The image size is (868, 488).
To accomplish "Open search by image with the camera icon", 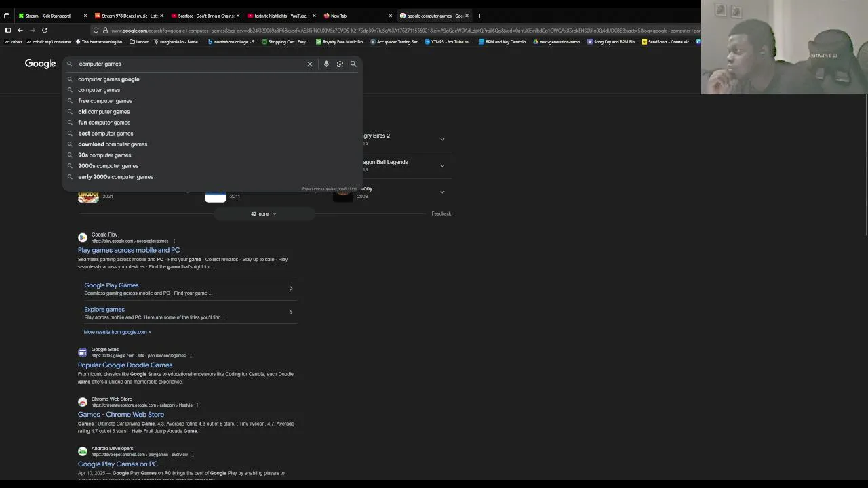I will (340, 64).
